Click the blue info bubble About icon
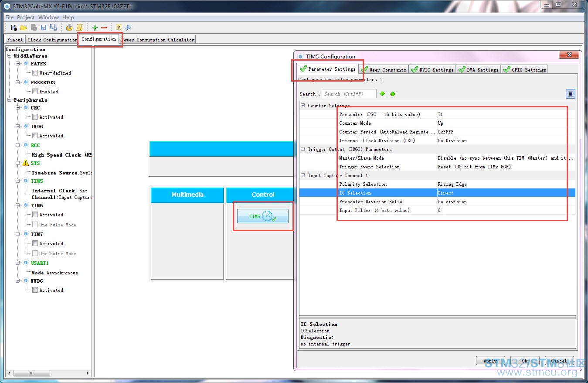Viewport: 588px width, 383px height. 128,27
